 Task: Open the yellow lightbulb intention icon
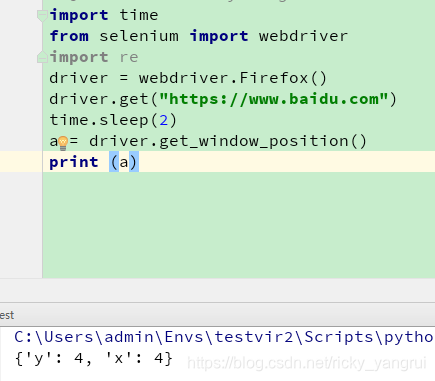click(x=63, y=143)
